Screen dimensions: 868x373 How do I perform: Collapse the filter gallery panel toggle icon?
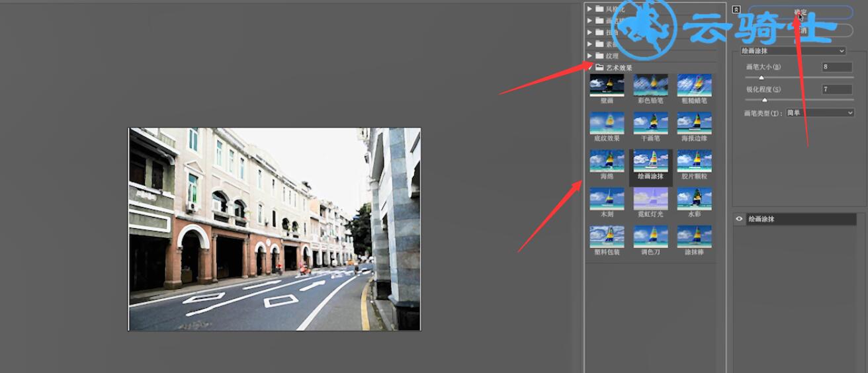736,10
